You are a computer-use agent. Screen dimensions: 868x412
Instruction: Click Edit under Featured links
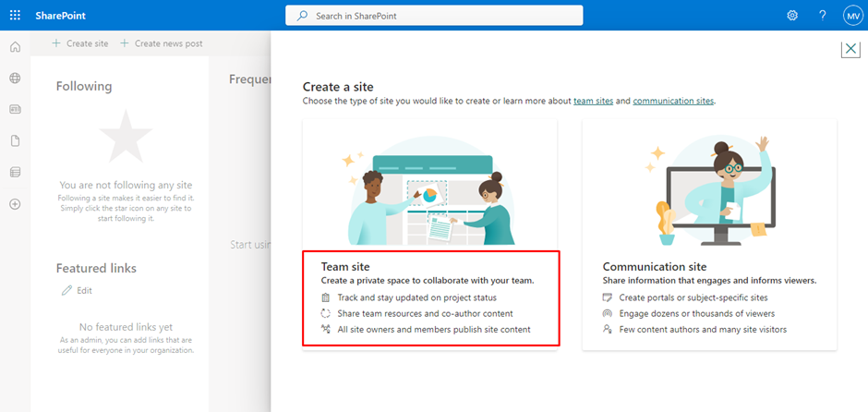(84, 290)
